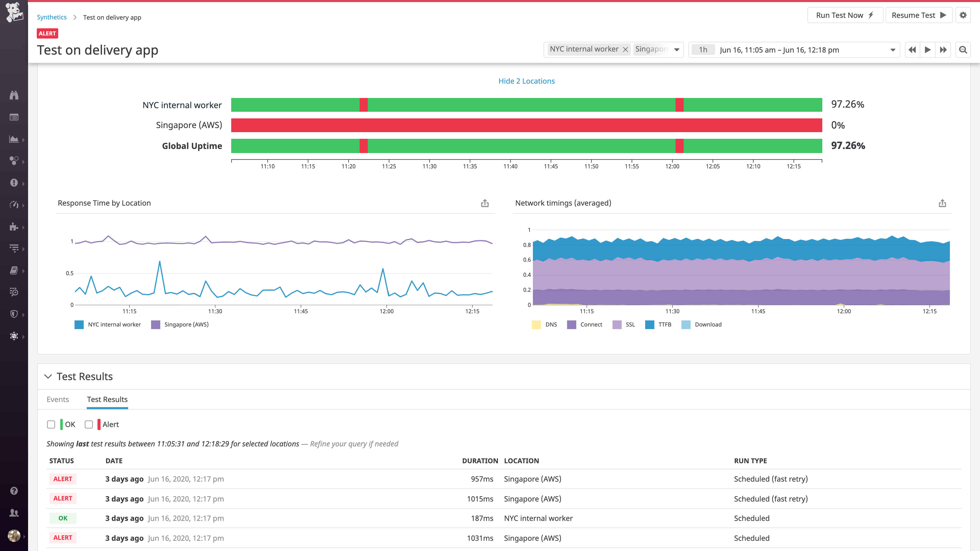
Task: Open the settings gear next to Resume Test
Action: click(963, 15)
